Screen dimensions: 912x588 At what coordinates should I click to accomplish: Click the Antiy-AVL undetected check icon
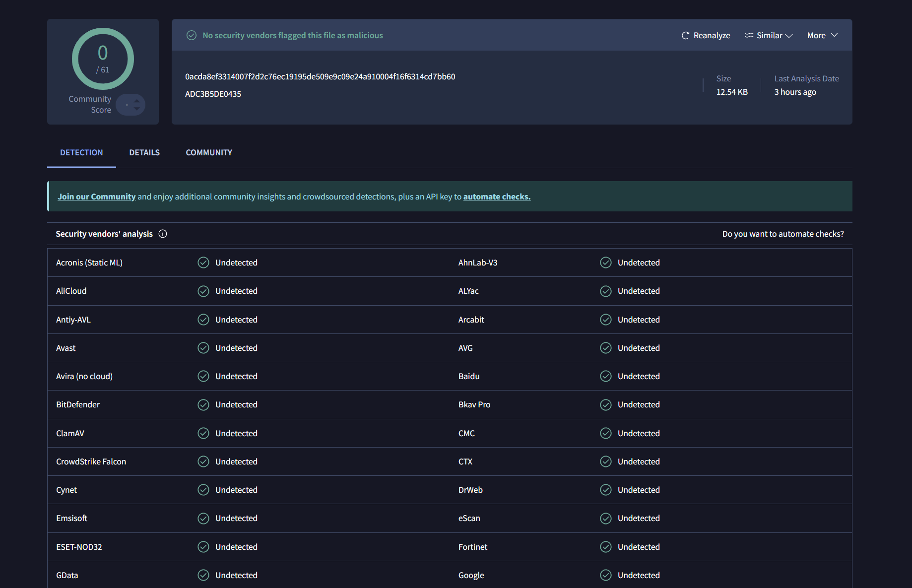(203, 320)
